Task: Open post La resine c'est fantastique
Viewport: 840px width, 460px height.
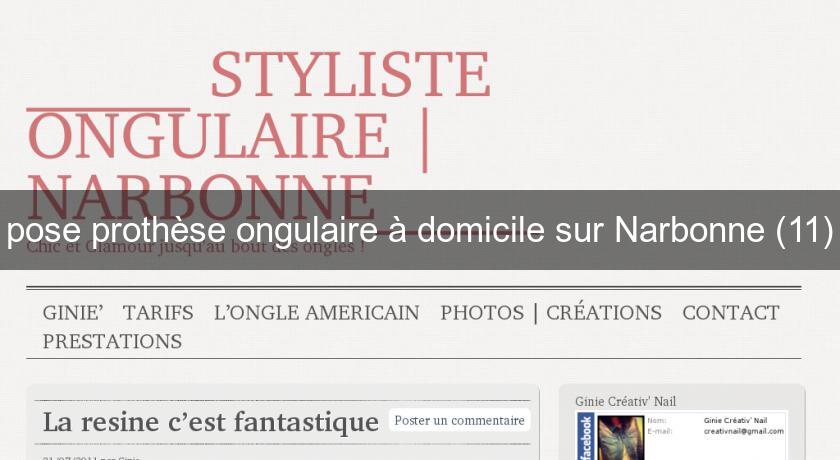Action: 211,422
